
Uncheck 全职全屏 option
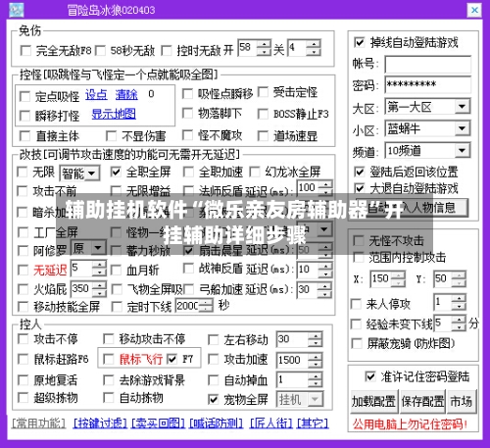(x=116, y=172)
